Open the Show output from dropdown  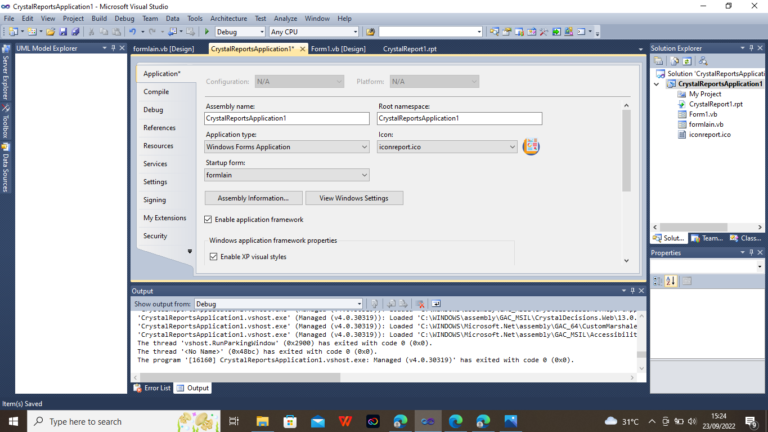pyautogui.click(x=279, y=304)
